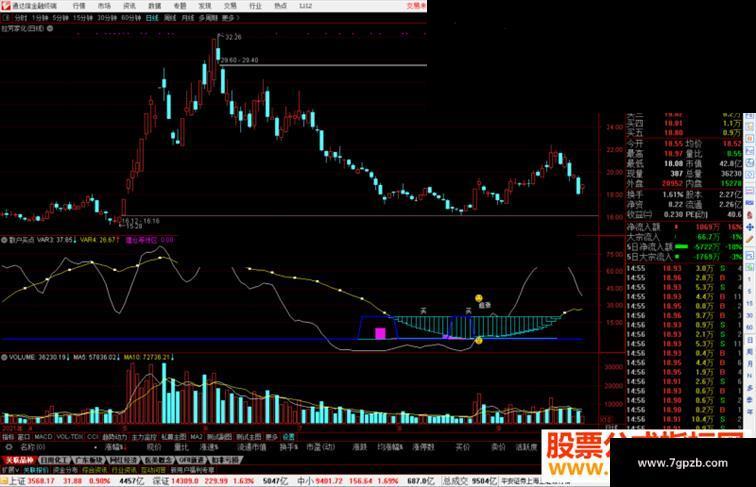Image resolution: width=756 pixels, height=487 pixels.
Task: Click the red figure icon in right sidebar
Action: pyautogui.click(x=750, y=215)
